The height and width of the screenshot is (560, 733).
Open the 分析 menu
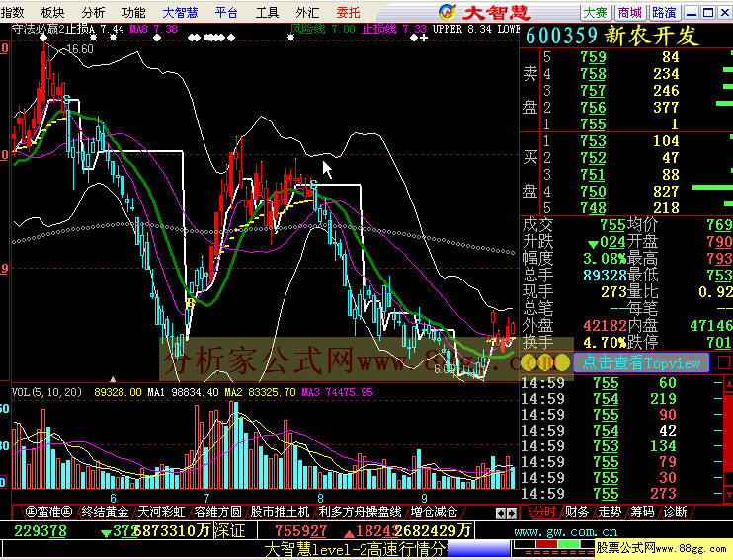point(93,12)
